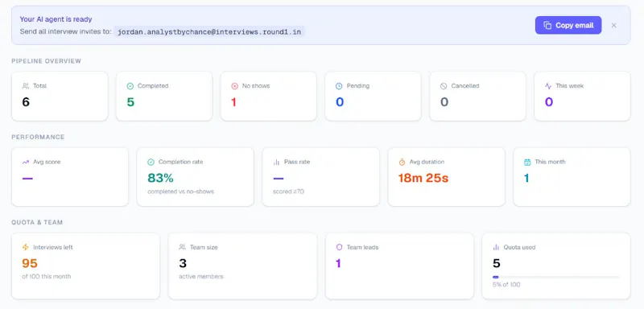644x309 pixels.
Task: Click the No shows cross icon
Action: (234, 86)
